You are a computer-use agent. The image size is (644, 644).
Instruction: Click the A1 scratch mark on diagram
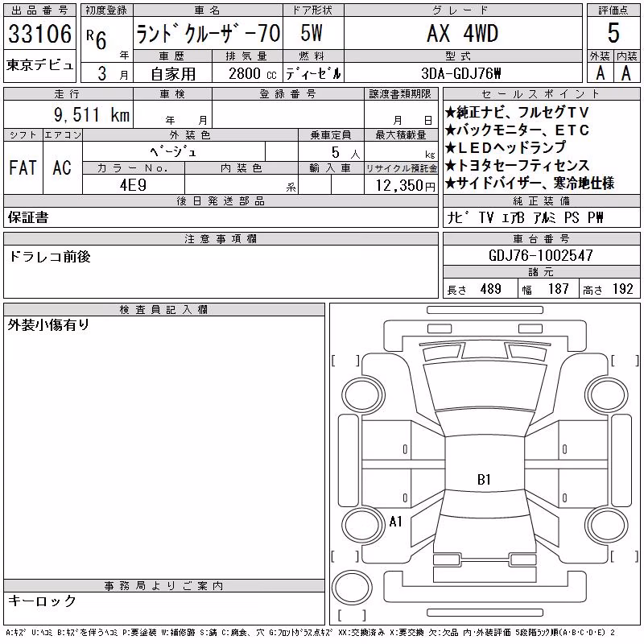click(395, 522)
